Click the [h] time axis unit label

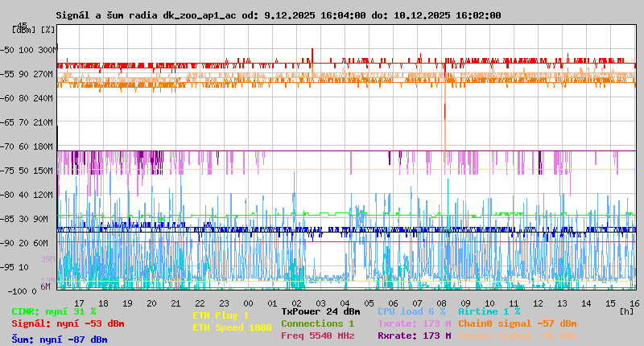click(x=626, y=310)
